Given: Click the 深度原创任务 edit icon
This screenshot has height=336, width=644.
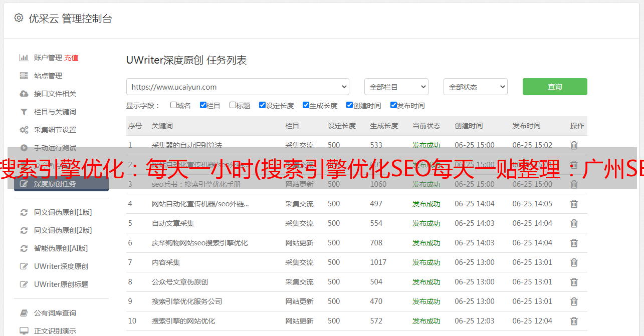Looking at the screenshot, I should pos(24,184).
